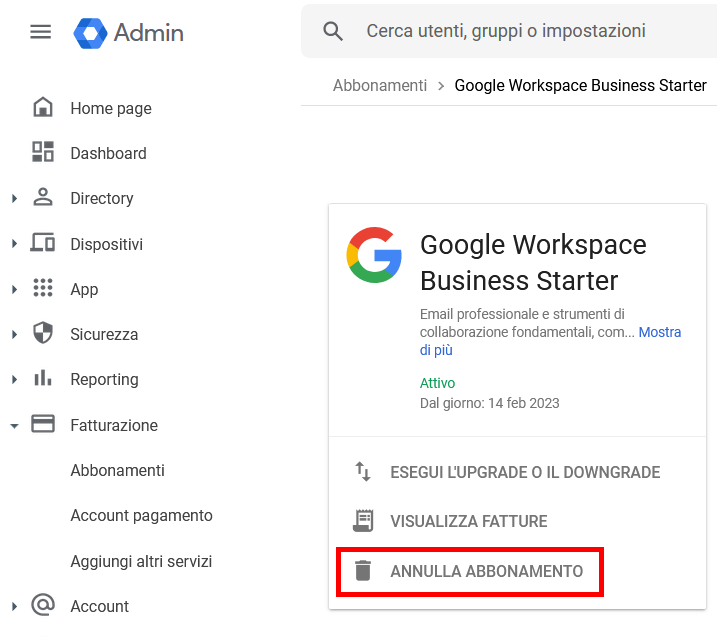
Task: Click the Google G logo
Action: 374,255
